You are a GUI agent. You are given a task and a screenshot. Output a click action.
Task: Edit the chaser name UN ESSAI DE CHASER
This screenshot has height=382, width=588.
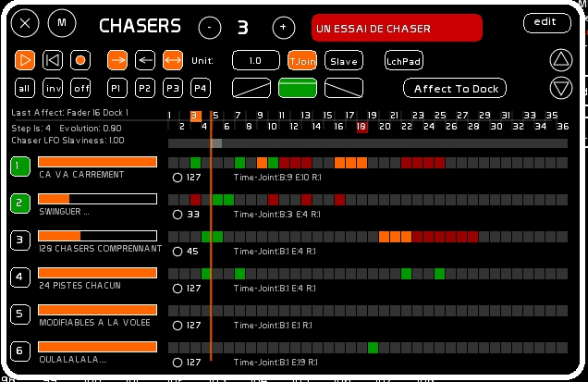tap(397, 28)
